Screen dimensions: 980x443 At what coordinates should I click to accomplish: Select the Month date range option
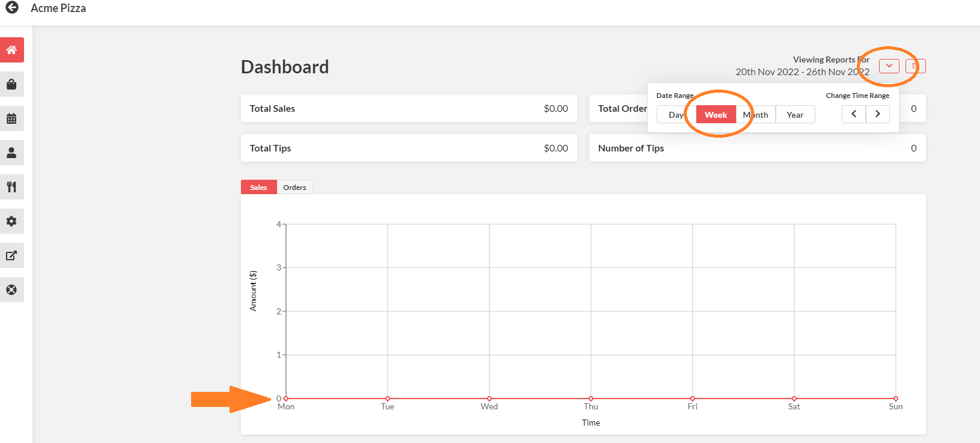point(756,115)
